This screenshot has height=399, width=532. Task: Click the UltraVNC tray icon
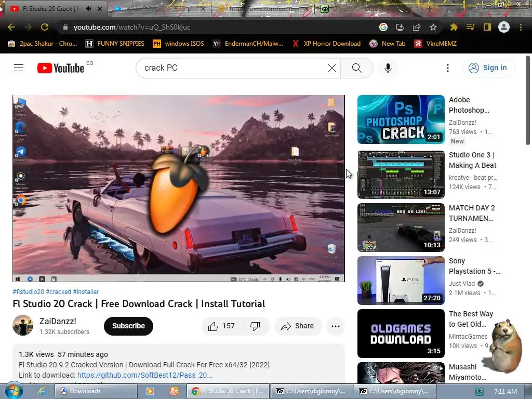coord(480,392)
